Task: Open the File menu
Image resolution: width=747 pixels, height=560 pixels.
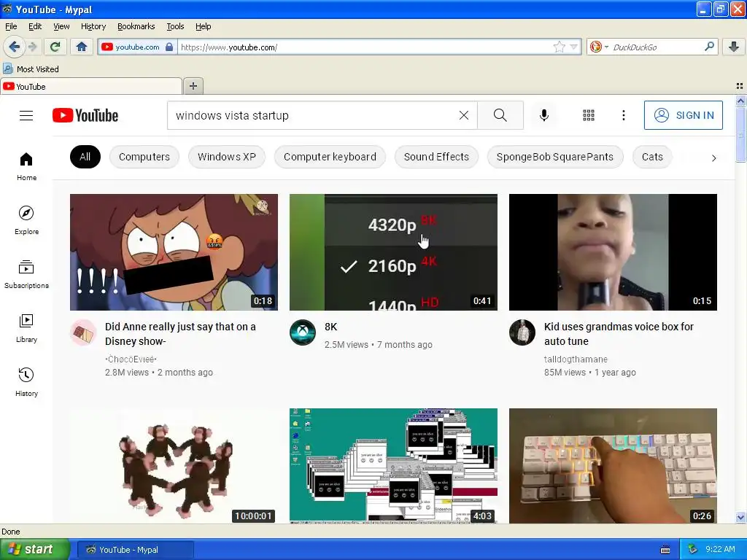Action: click(11, 26)
